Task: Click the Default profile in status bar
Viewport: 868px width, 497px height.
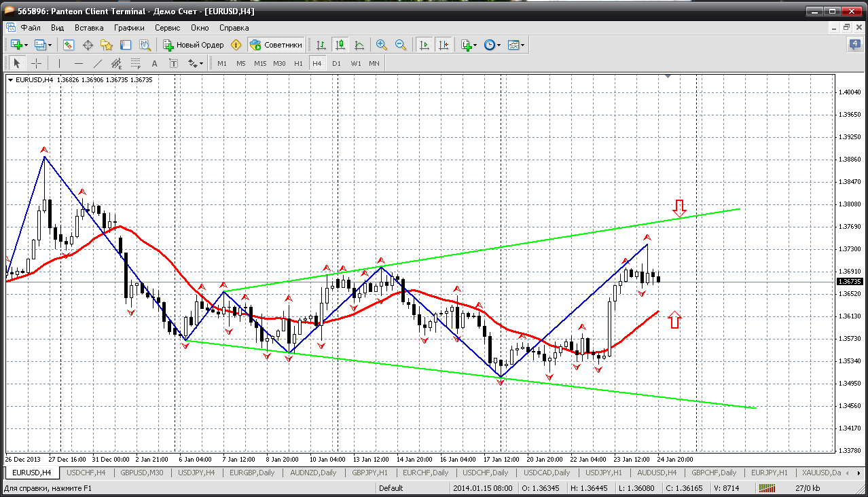Action: click(x=391, y=487)
